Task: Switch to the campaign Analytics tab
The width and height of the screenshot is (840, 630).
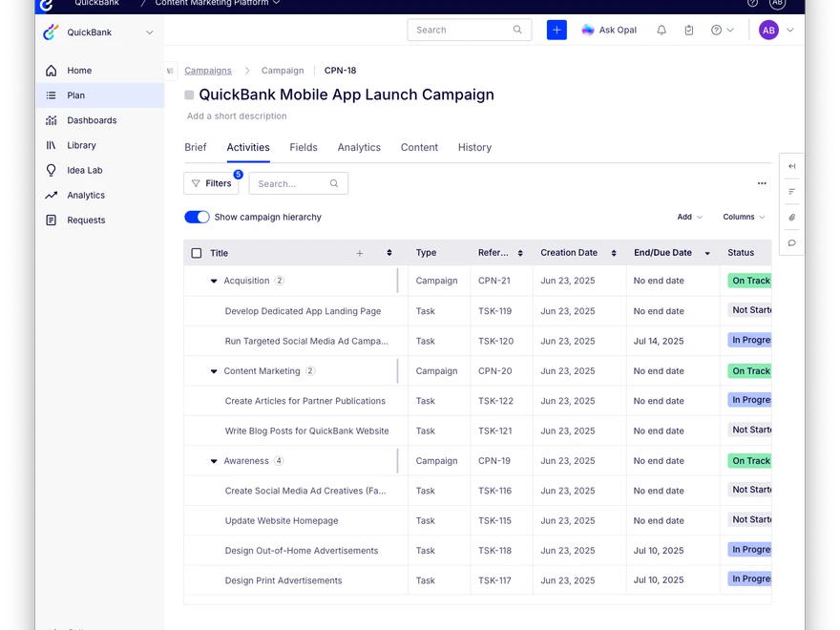Action: pos(359,147)
